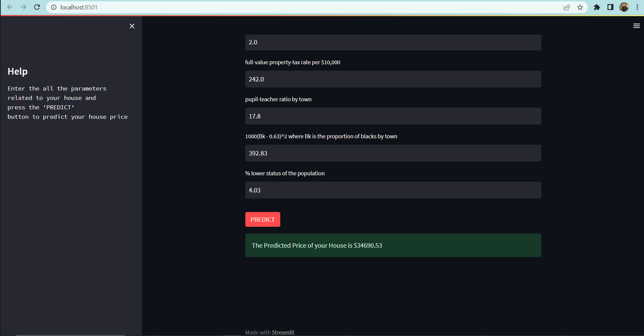Click the Help heading in the sidebar
Viewport: 644px width, 336px height.
pos(17,71)
